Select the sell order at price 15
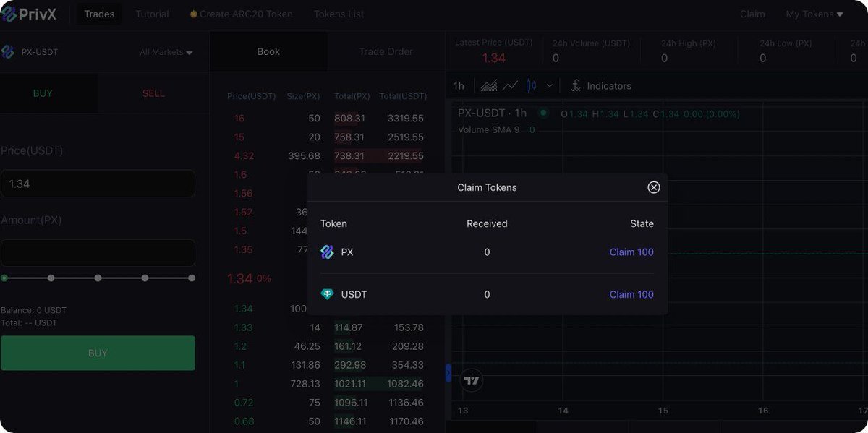This screenshot has width=868, height=433. point(328,137)
